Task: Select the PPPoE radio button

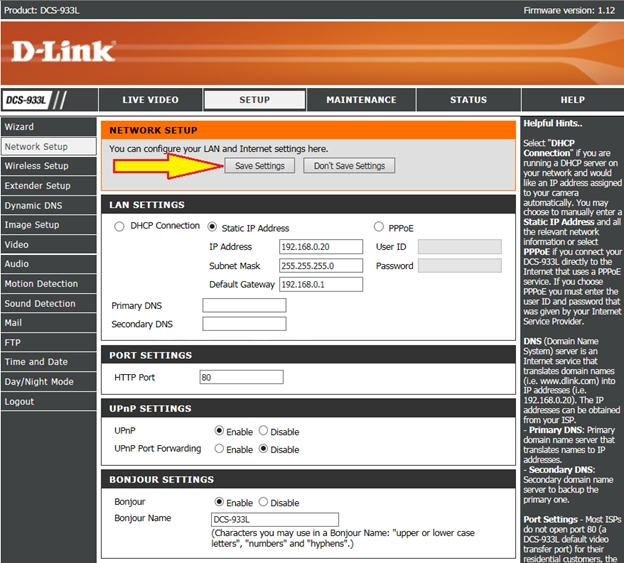Action: [x=379, y=227]
